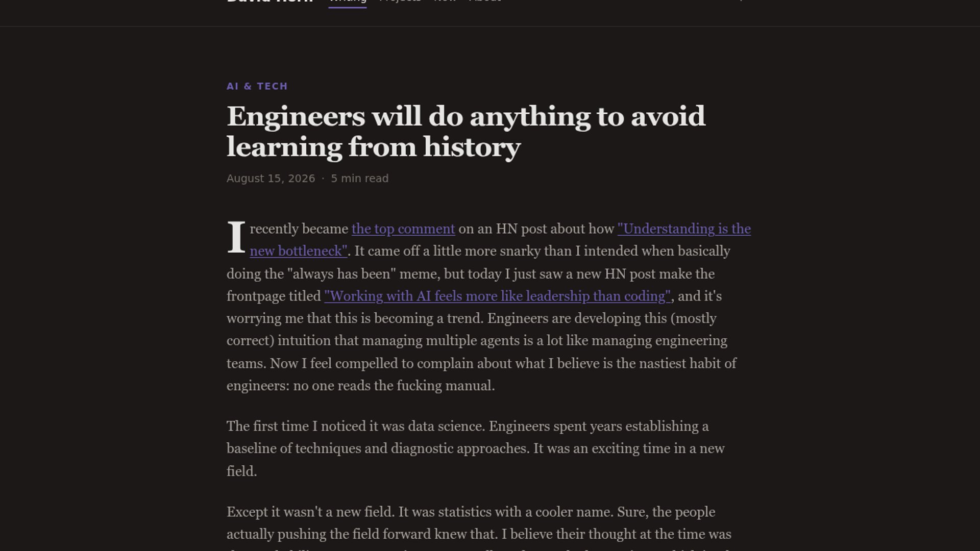980x551 pixels.
Task: Click the "5 min read" label
Action: (360, 179)
